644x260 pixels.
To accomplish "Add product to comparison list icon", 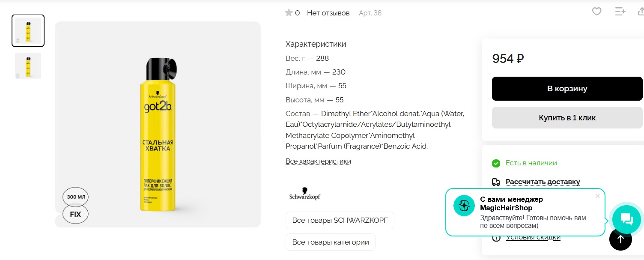I will point(620,12).
